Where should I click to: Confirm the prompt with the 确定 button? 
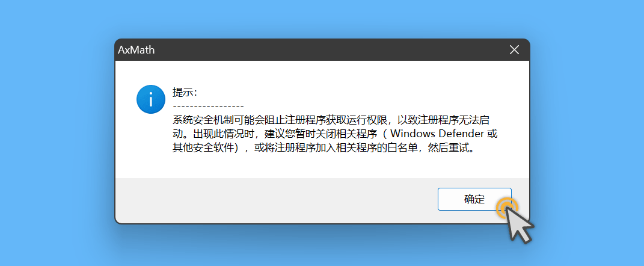[x=474, y=199]
